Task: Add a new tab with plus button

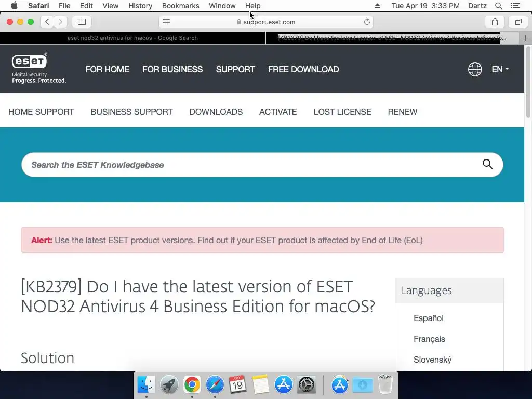Action: point(525,38)
